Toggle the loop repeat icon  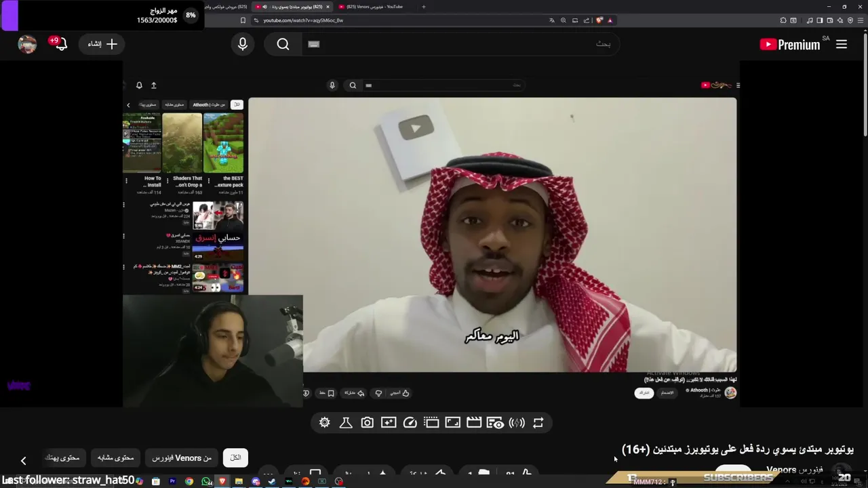click(x=538, y=423)
